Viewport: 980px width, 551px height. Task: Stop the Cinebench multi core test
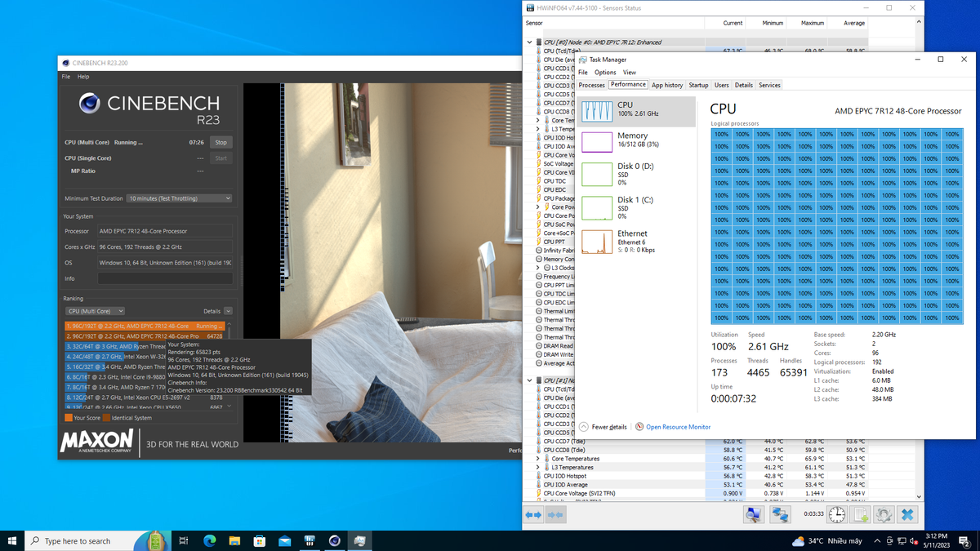click(x=220, y=142)
